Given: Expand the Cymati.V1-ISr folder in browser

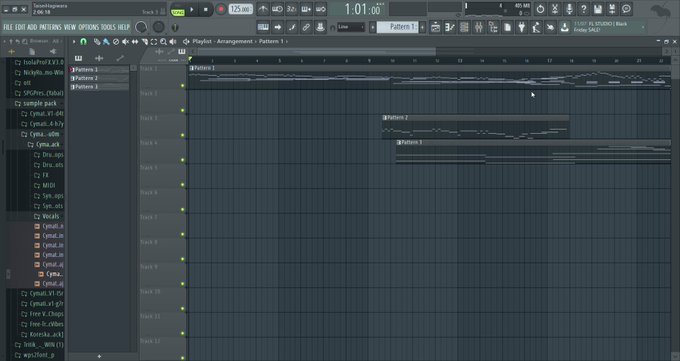Looking at the screenshot, I should pyautogui.click(x=42, y=294).
